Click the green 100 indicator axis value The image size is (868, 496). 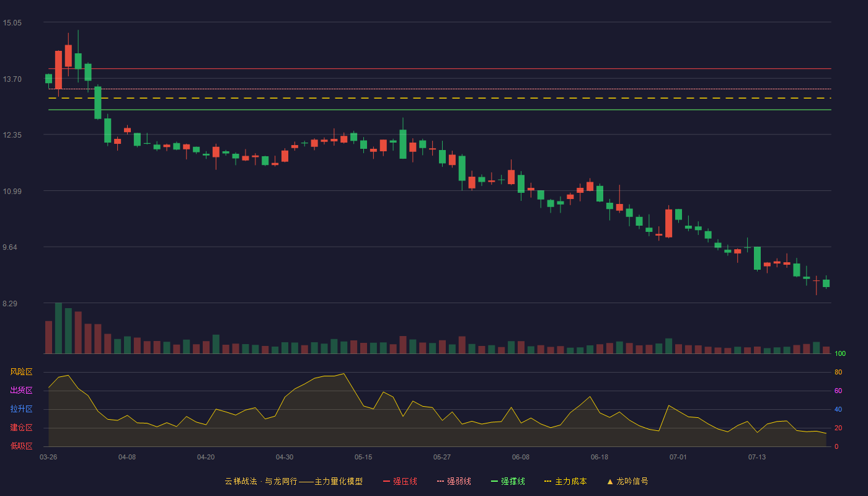(840, 354)
